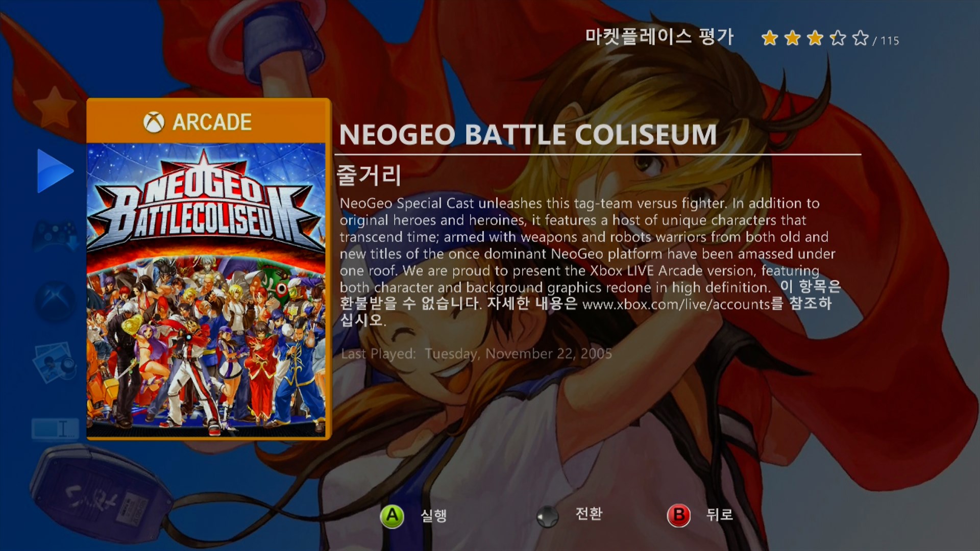
Task: Set rating to the fifth star
Action: [x=861, y=38]
